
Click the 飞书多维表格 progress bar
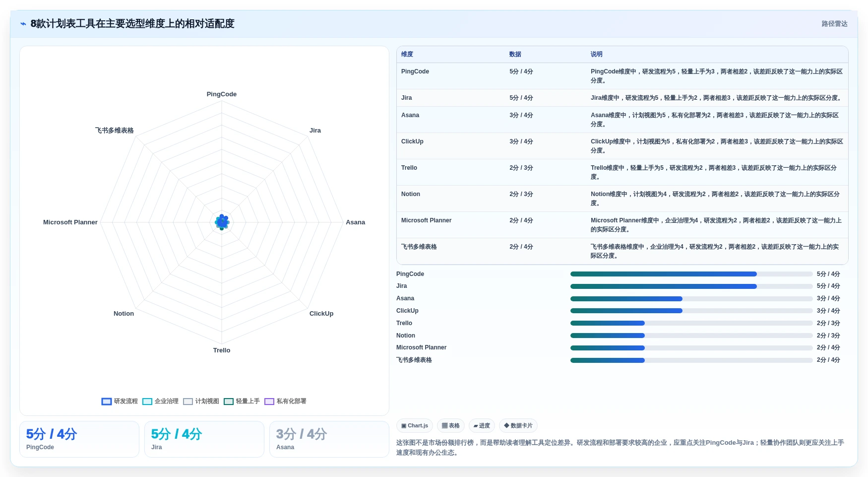pos(691,360)
